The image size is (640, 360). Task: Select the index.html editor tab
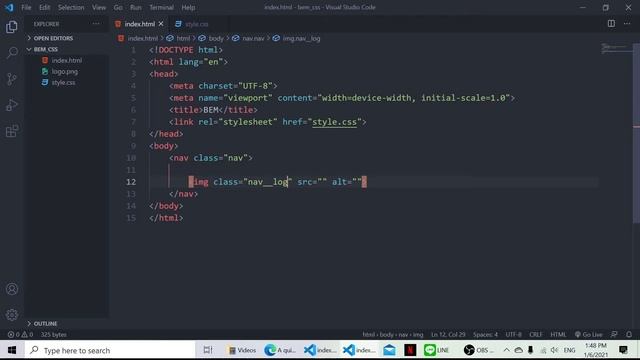(x=140, y=24)
